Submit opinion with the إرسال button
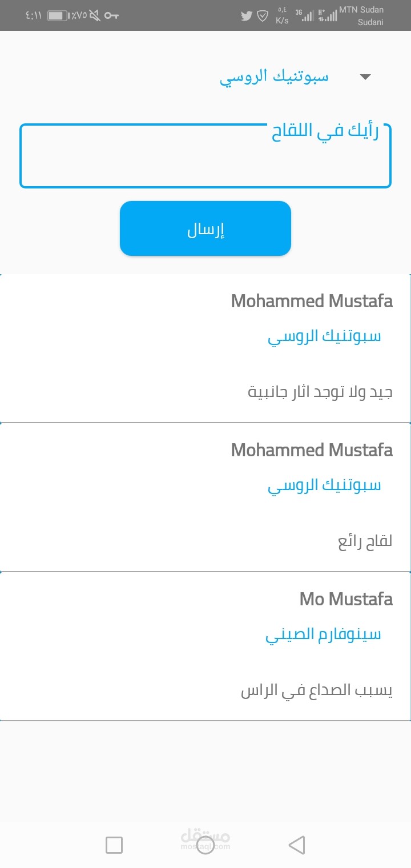The width and height of the screenshot is (411, 868). [205, 228]
